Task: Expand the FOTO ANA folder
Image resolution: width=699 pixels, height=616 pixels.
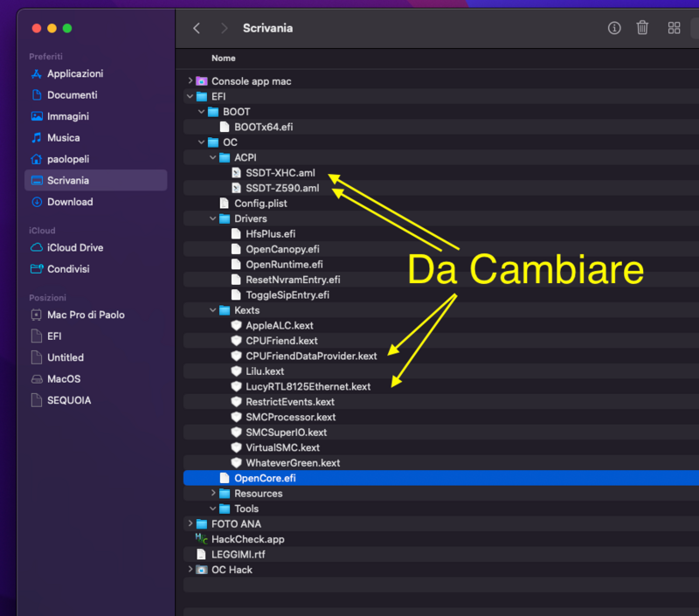Action: click(190, 523)
